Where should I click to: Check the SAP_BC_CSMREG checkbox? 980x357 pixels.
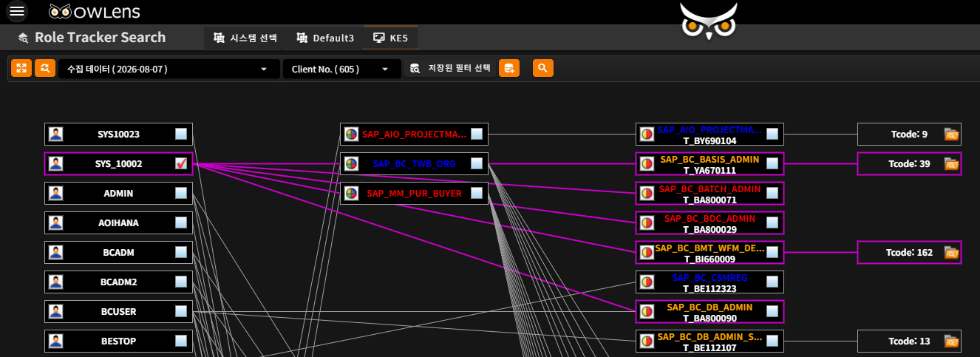[x=772, y=282]
